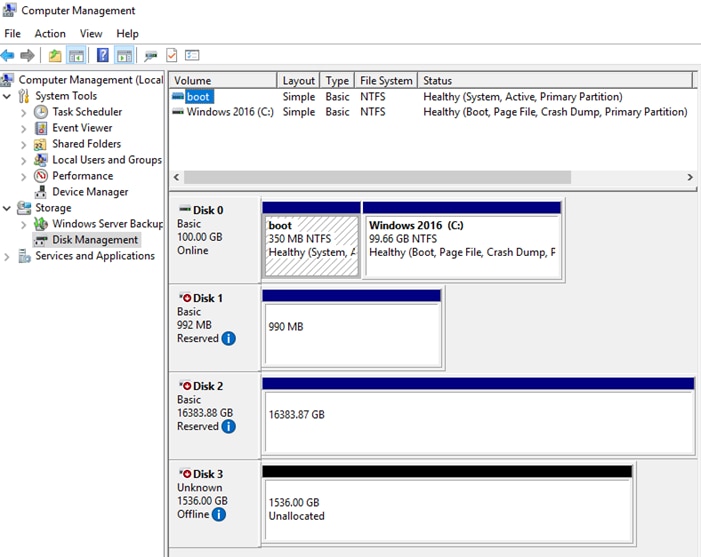Click the last toolbar settings list icon
701x557 pixels.
pyautogui.click(x=192, y=55)
